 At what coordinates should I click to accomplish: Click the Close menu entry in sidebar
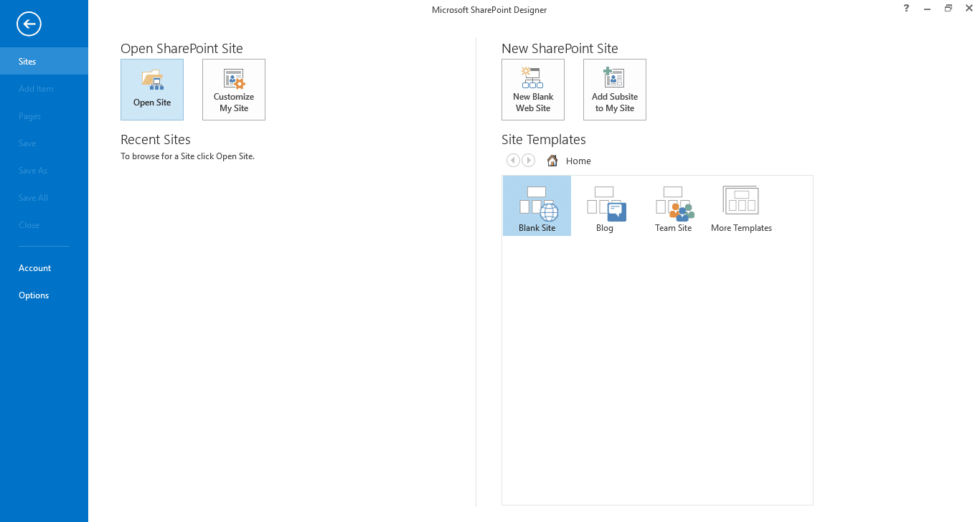coord(44,224)
